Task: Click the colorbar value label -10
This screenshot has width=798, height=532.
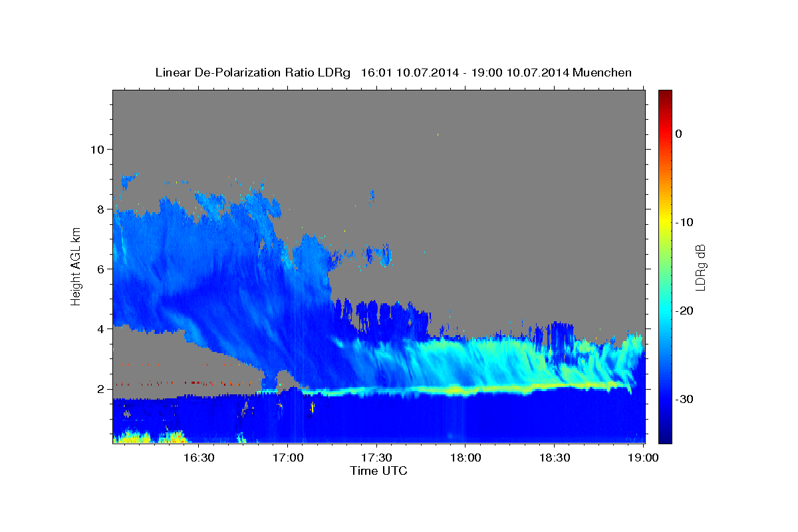Action: point(685,222)
